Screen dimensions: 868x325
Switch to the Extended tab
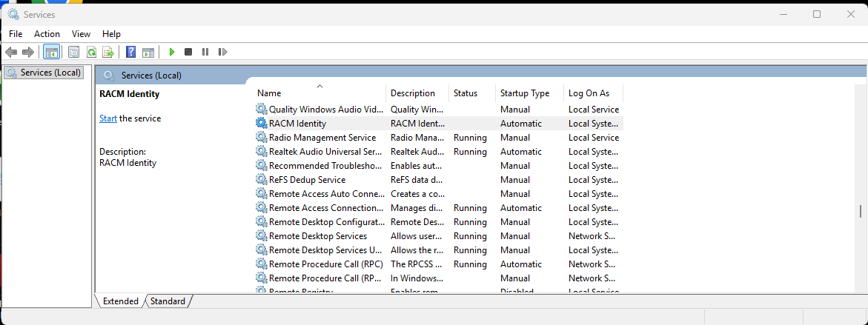pos(121,301)
